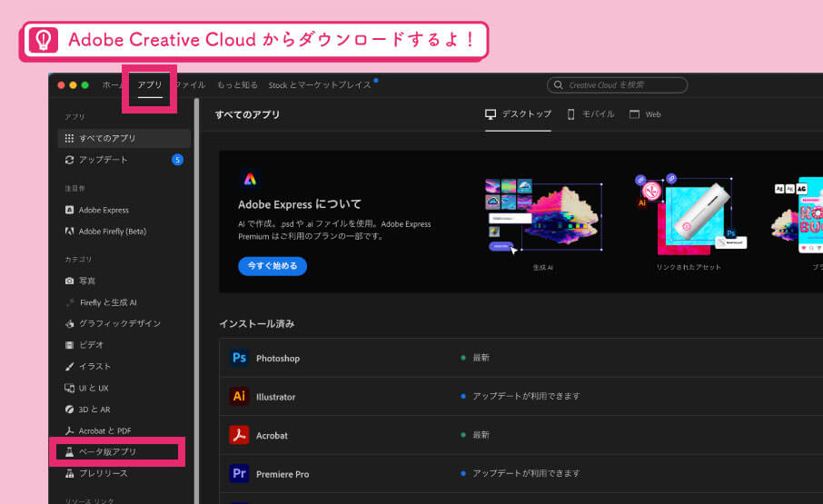
Task: Click the Photoshop name in installed list
Action: click(278, 358)
